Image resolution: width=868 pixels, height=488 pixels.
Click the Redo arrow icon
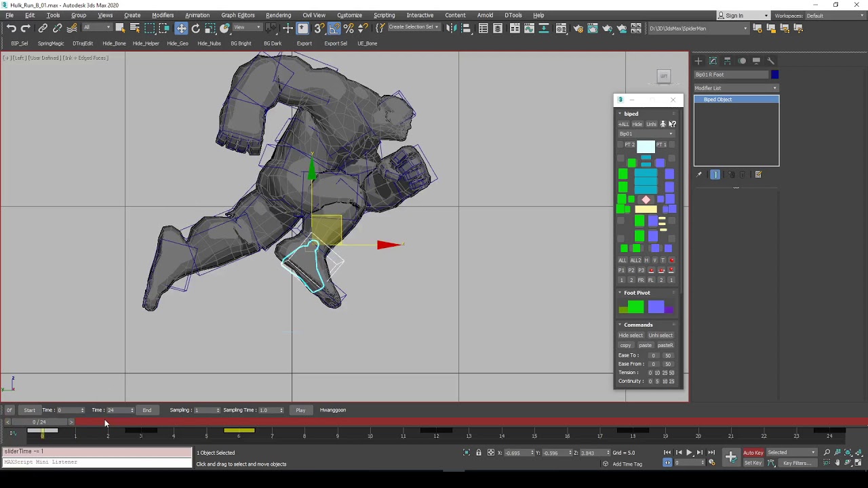click(26, 28)
